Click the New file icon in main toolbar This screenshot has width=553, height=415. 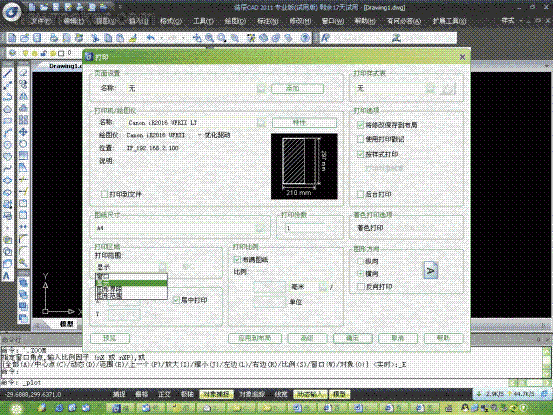point(12,37)
